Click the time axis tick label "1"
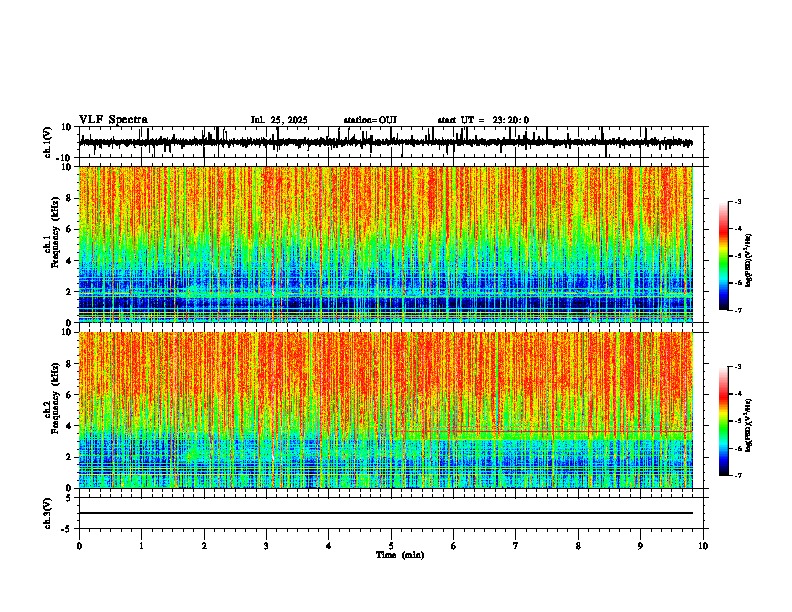This screenshot has height=612, width=792. 141,546
